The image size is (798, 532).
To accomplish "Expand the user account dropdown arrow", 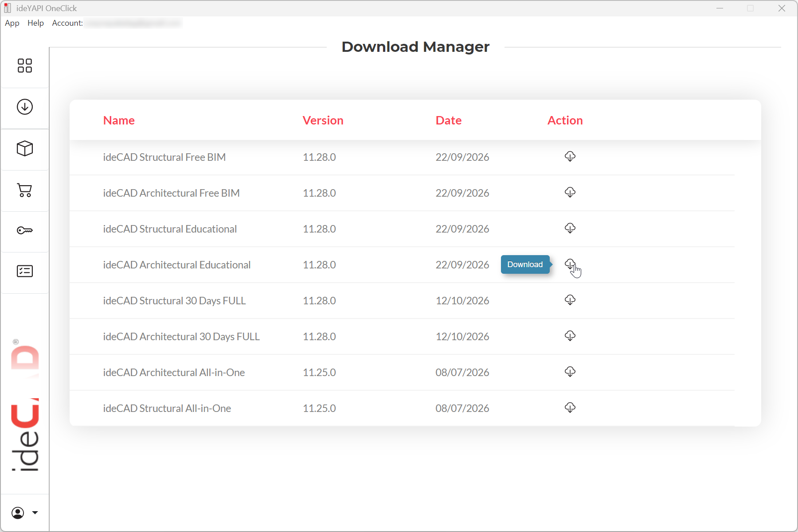I will pos(35,513).
